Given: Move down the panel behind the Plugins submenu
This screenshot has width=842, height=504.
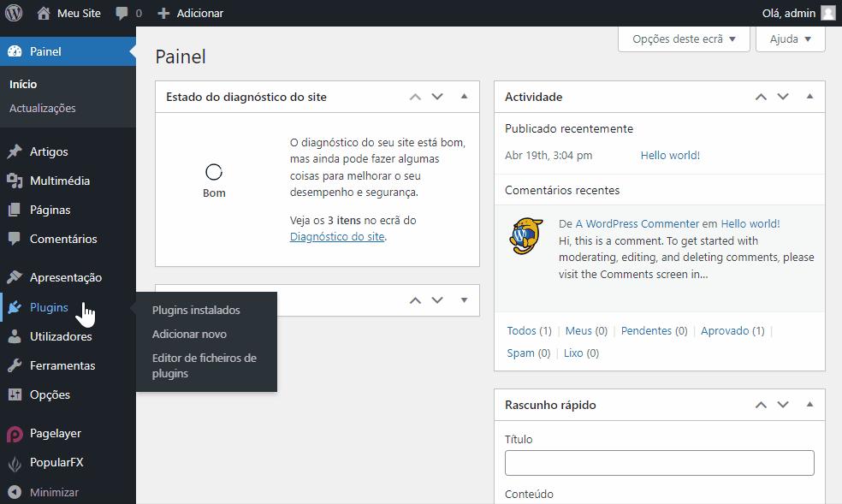Looking at the screenshot, I should (437, 300).
